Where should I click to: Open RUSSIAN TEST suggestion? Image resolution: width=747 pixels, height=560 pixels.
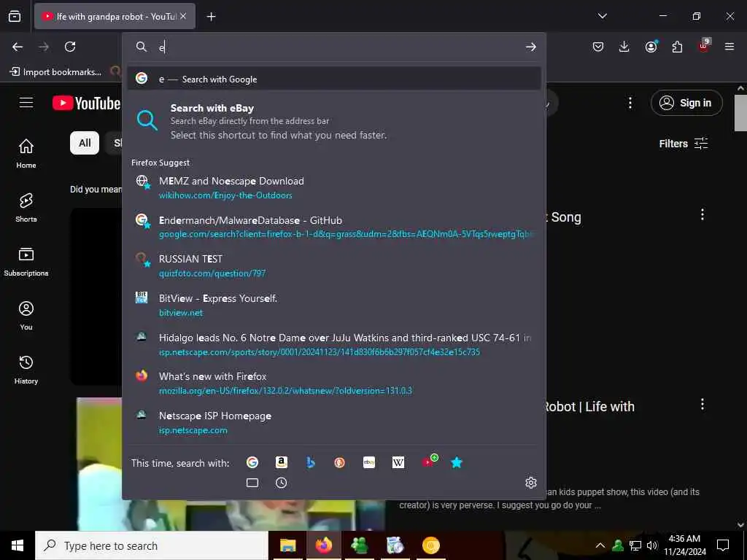tap(334, 265)
